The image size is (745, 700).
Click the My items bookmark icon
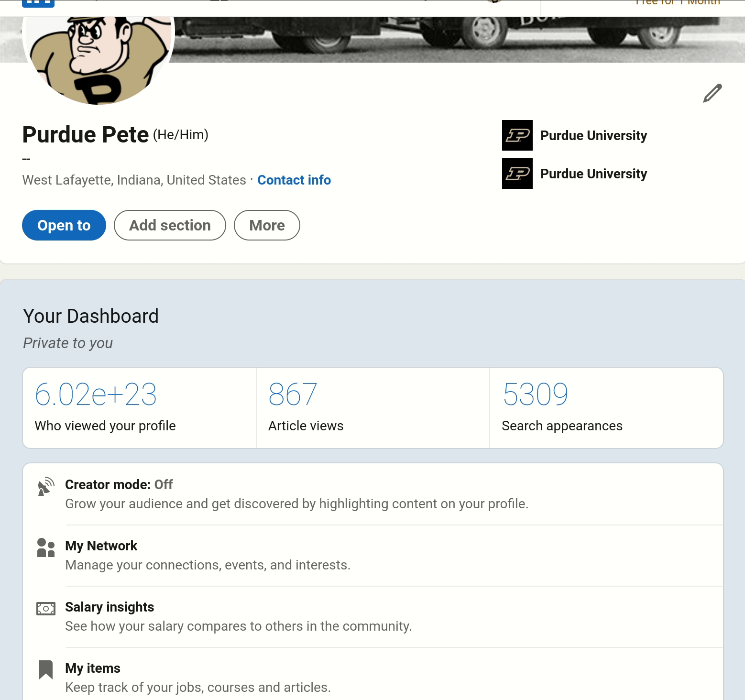tap(46, 669)
